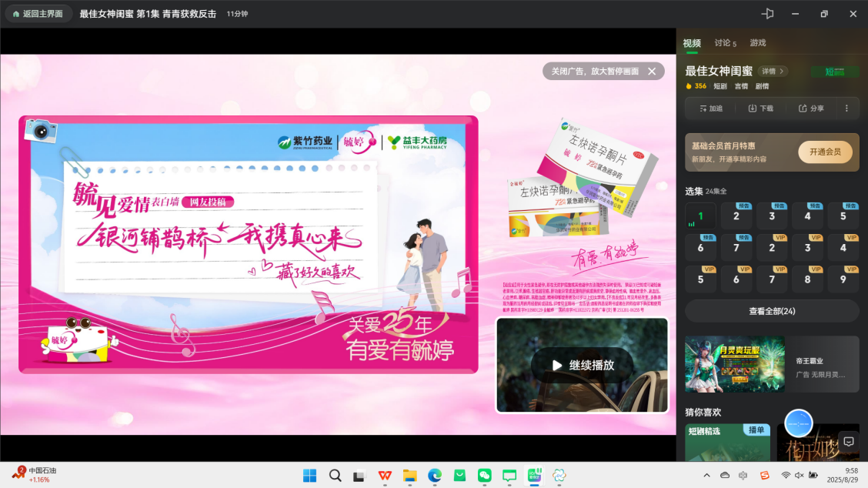Viewport: 868px width, 488px height.
Task: Expand the 详情 details chevron
Action: pyautogui.click(x=773, y=72)
